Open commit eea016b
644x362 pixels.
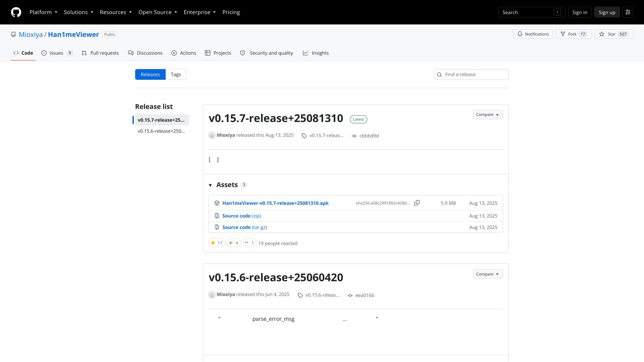tap(365, 295)
